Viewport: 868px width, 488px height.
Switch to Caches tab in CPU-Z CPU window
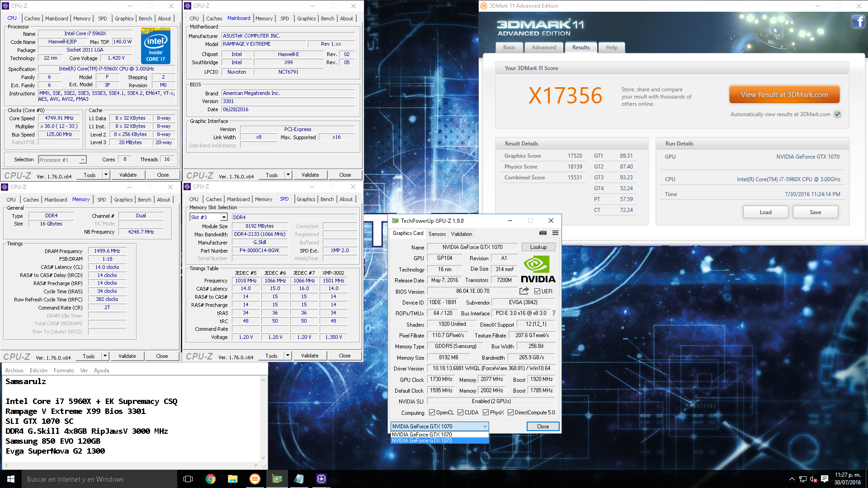tap(32, 19)
